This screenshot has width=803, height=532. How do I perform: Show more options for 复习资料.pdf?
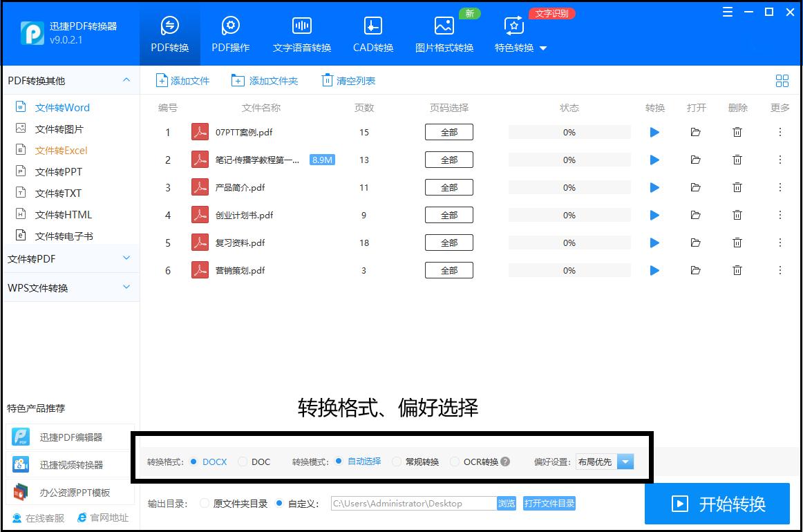click(x=778, y=243)
